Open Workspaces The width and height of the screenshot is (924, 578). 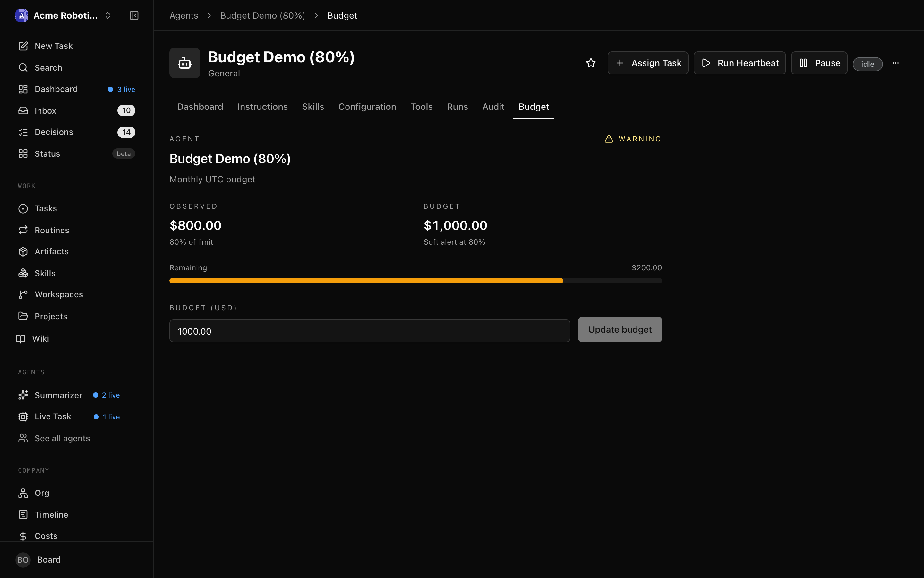(76, 294)
